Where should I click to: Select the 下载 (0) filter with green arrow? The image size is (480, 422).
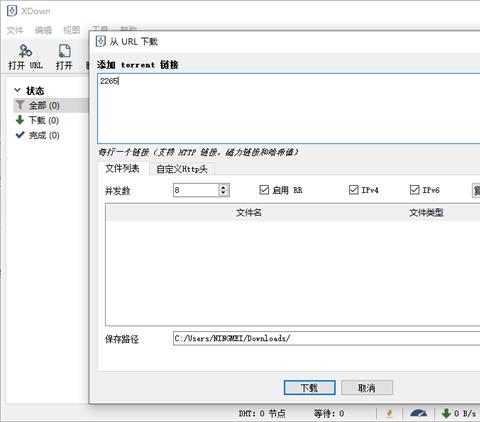pyautogui.click(x=37, y=120)
